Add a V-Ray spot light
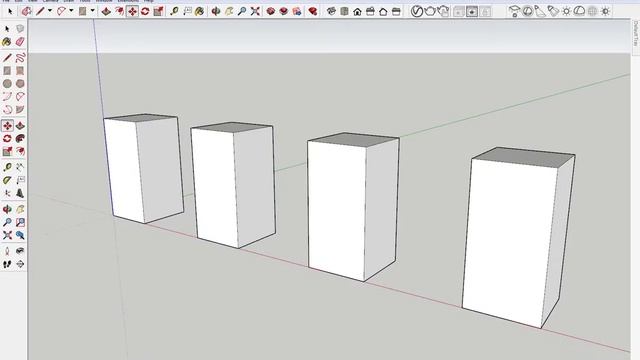Screen dimensions: 640x360 click(553, 11)
